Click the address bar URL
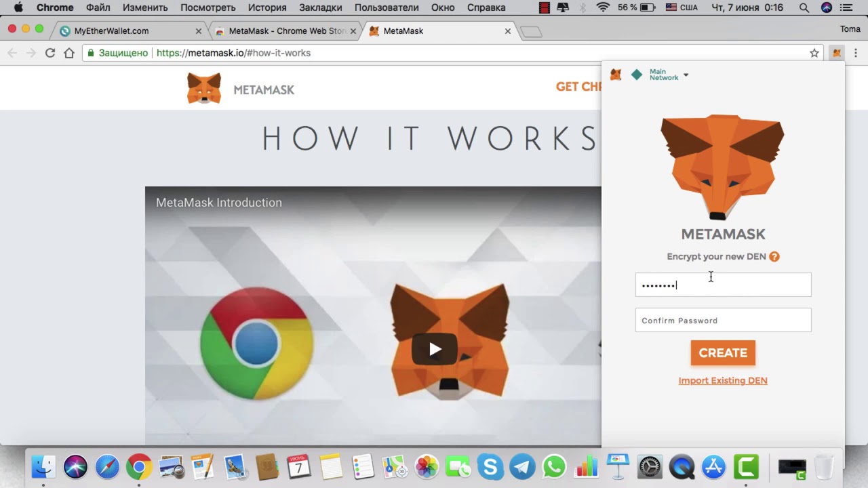Screen dimensions: 868x488 [x=233, y=53]
